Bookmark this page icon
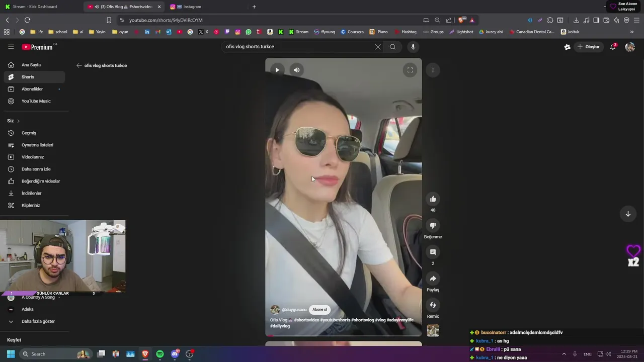 tap(109, 20)
